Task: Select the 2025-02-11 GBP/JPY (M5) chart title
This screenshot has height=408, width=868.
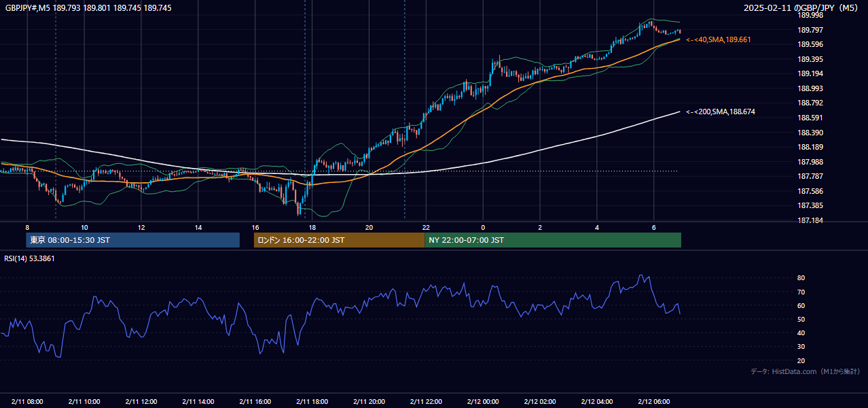Action: click(802, 8)
